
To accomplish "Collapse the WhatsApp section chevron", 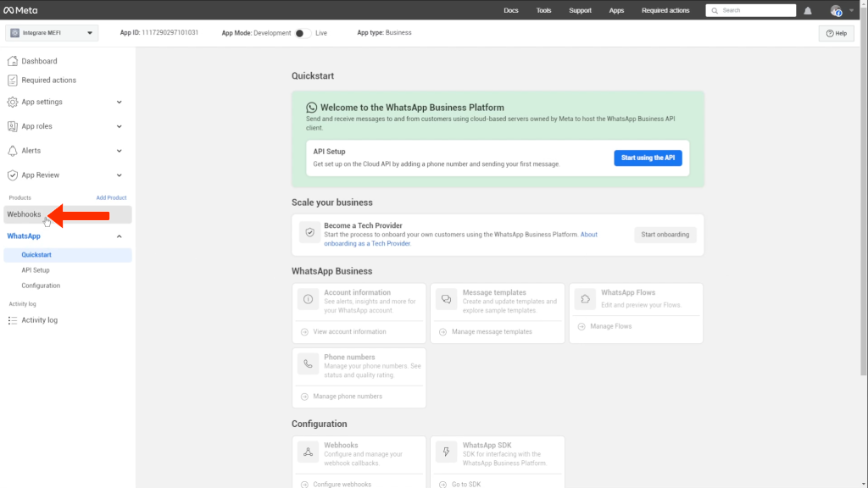I will point(119,237).
